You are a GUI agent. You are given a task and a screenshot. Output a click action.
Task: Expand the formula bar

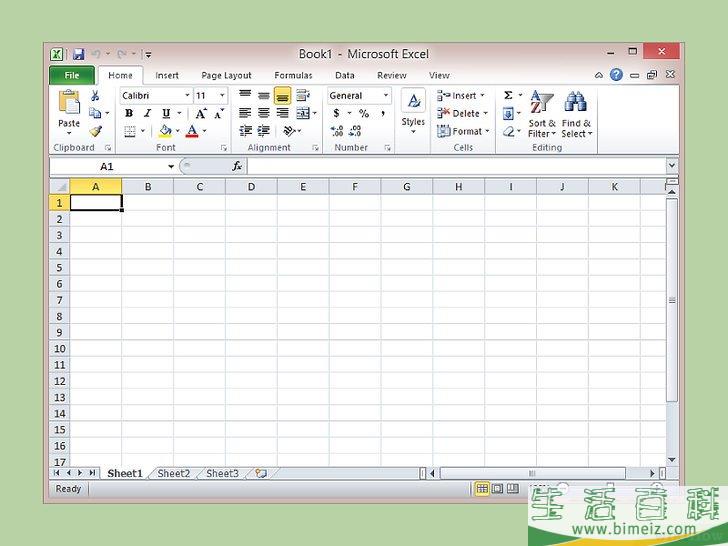pos(671,166)
